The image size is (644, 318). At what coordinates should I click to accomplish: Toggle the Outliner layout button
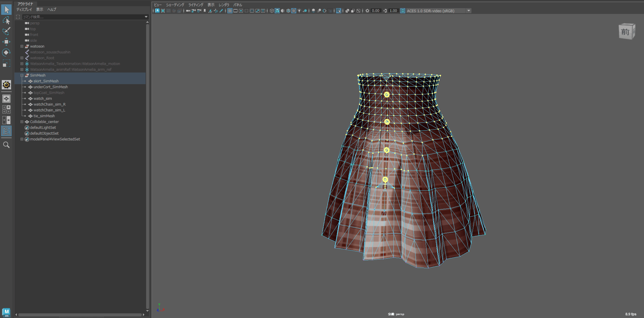pyautogui.click(x=6, y=131)
